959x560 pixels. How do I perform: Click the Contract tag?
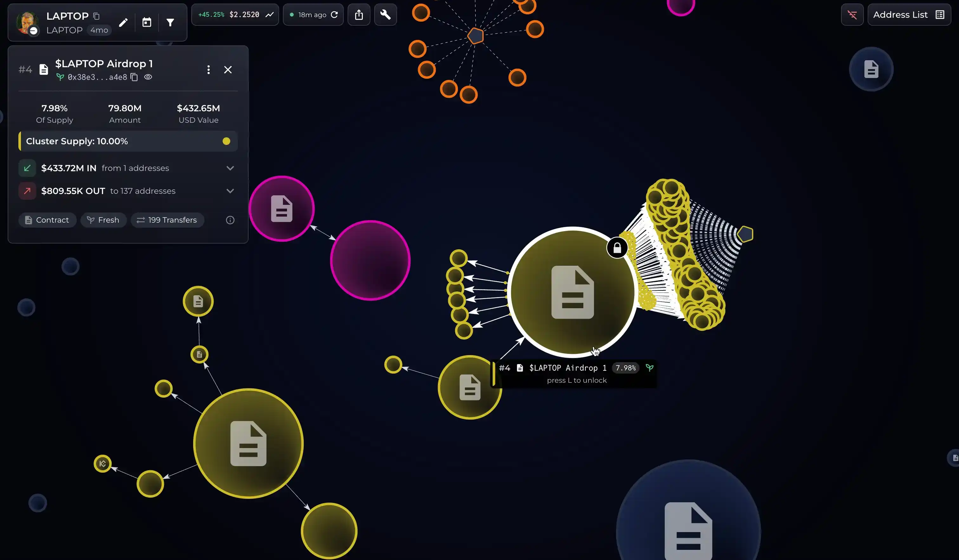[x=47, y=220]
